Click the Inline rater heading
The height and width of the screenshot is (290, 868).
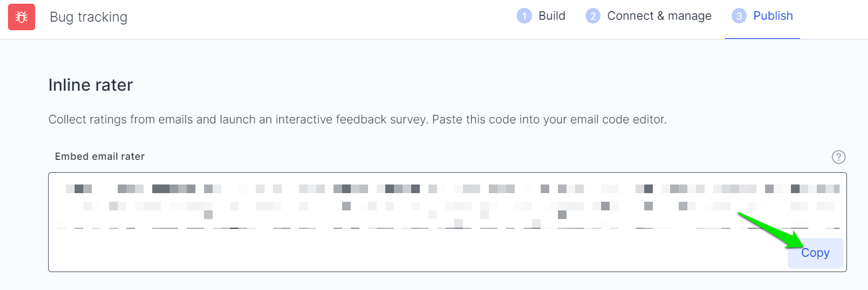coord(91,85)
